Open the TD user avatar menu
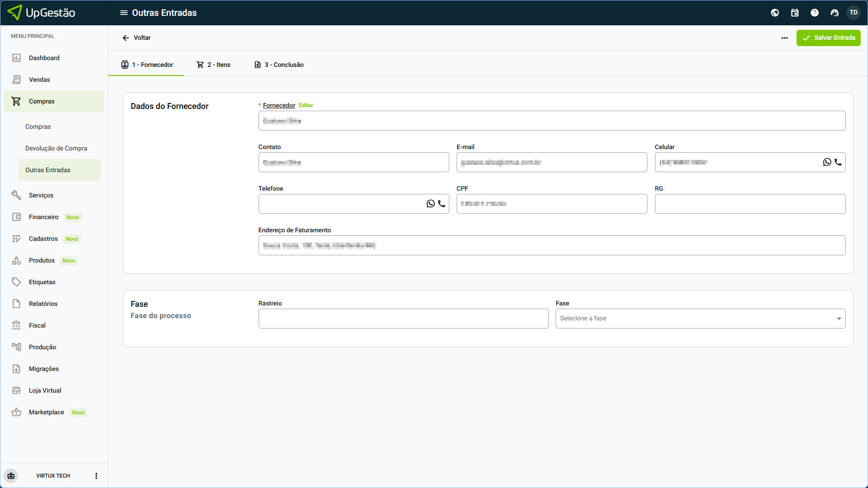Viewport: 868px width, 488px height. click(854, 13)
